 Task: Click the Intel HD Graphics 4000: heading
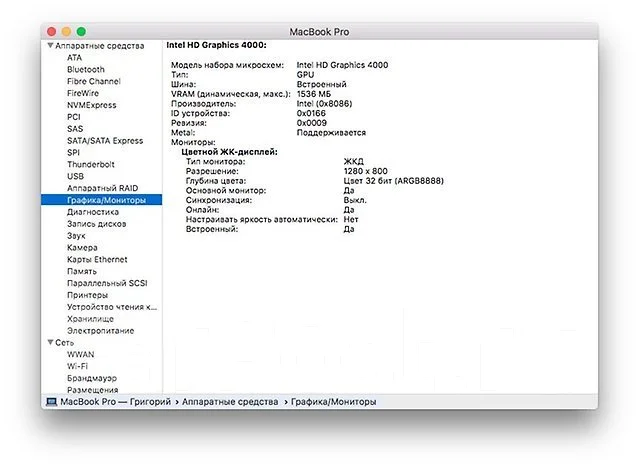[216, 45]
